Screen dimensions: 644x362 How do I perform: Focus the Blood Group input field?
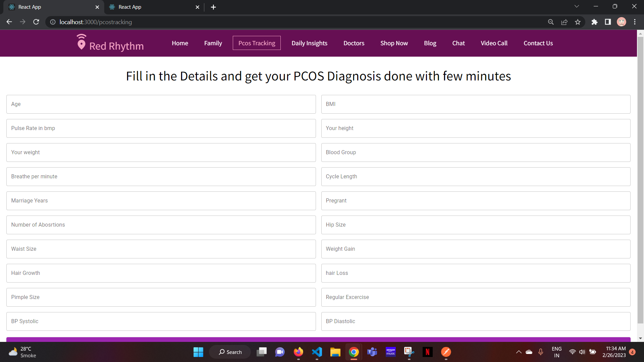476,153
